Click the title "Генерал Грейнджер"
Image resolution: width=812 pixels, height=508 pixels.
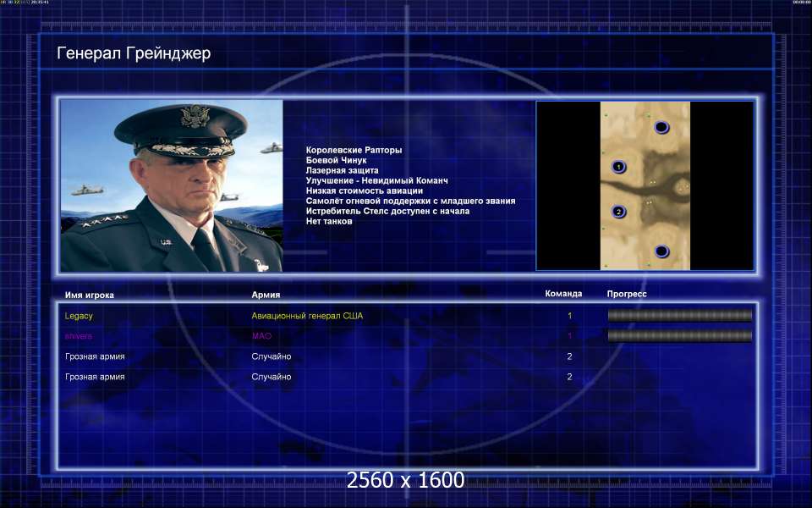point(134,53)
